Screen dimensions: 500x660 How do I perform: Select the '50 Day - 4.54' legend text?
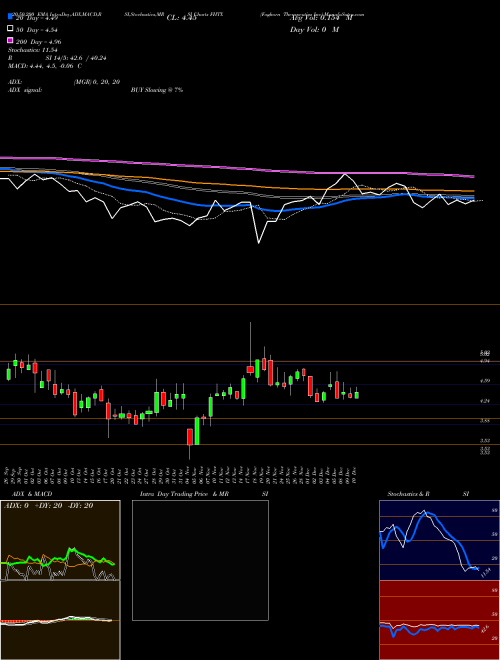click(36, 30)
